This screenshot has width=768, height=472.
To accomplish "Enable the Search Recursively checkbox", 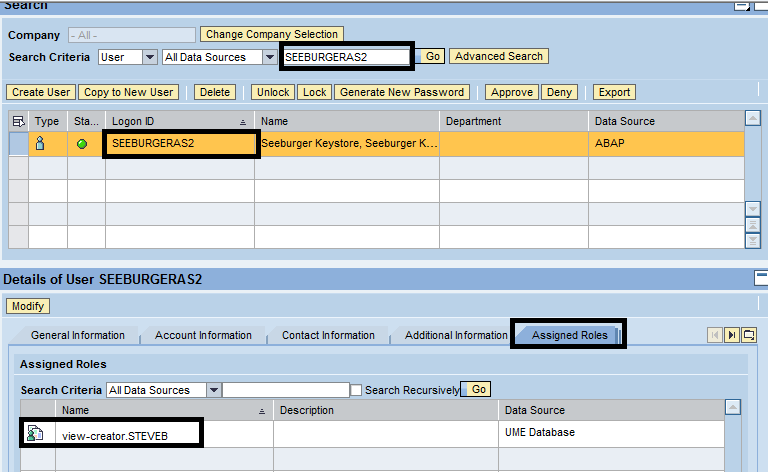I will (x=356, y=390).
